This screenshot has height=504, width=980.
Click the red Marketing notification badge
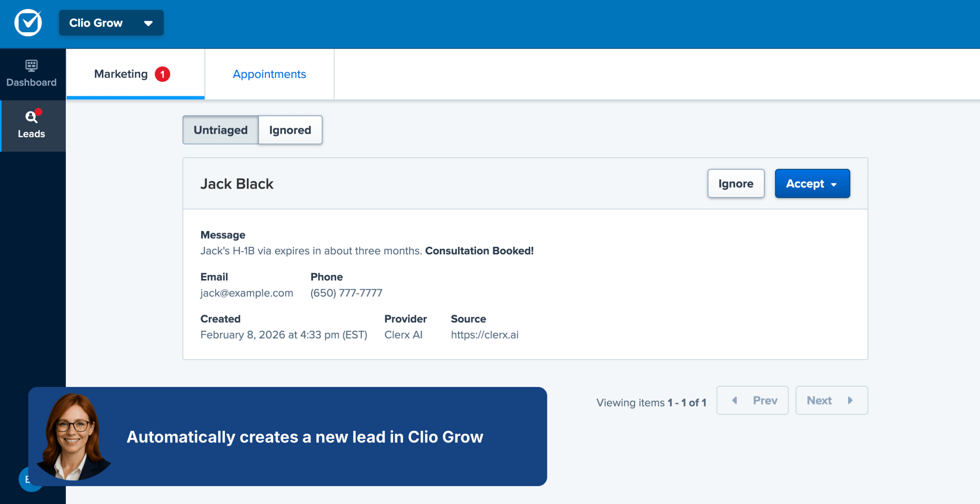(162, 74)
